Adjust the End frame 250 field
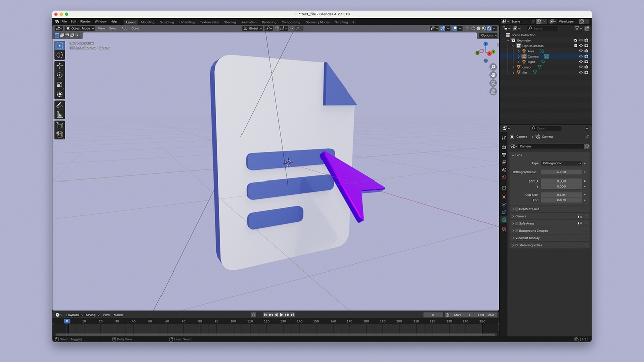This screenshot has height=362, width=644. [486, 315]
